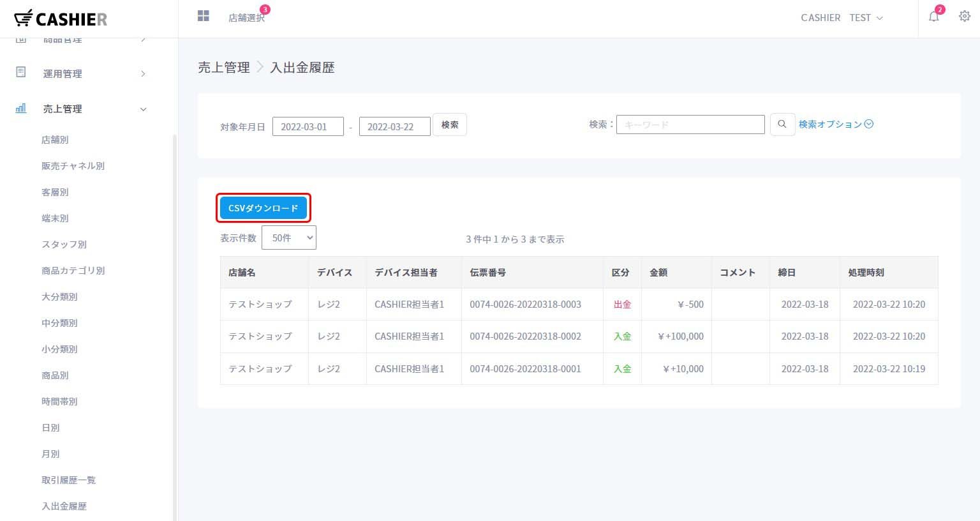Select 店舗別 in sidebar
Viewport: 980px width, 521px height.
(x=55, y=140)
